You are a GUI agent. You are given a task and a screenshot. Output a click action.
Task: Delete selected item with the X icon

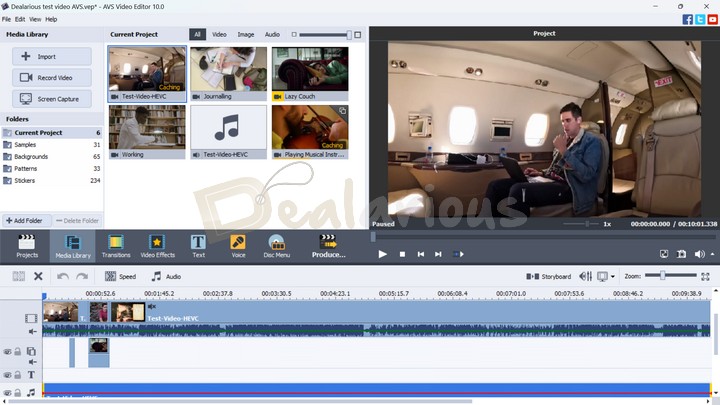click(x=39, y=276)
